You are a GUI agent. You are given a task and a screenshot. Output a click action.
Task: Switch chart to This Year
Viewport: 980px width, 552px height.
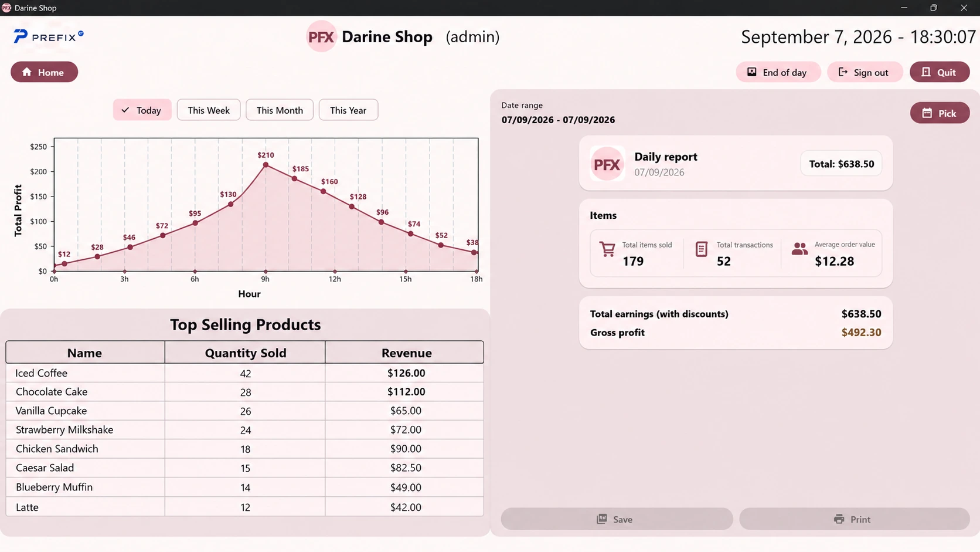(x=348, y=110)
